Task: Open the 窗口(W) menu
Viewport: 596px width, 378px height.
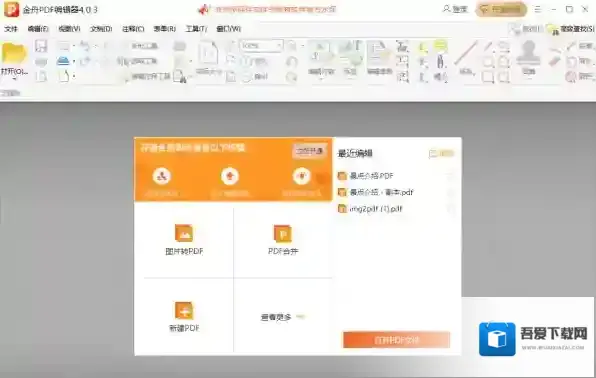Action: coord(228,29)
